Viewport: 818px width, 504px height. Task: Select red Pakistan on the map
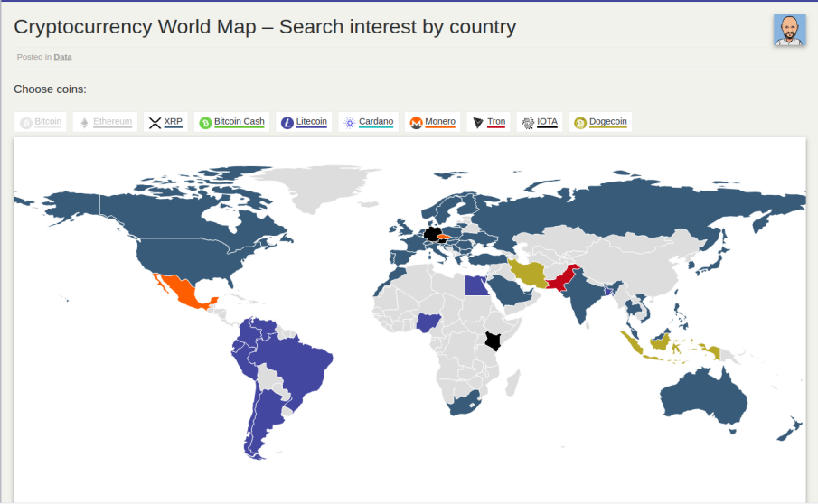tap(563, 279)
